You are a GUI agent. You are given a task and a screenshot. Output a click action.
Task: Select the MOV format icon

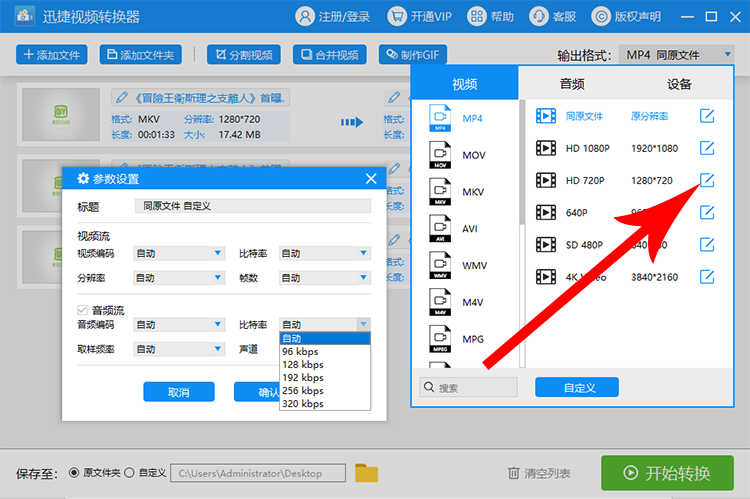coord(440,155)
